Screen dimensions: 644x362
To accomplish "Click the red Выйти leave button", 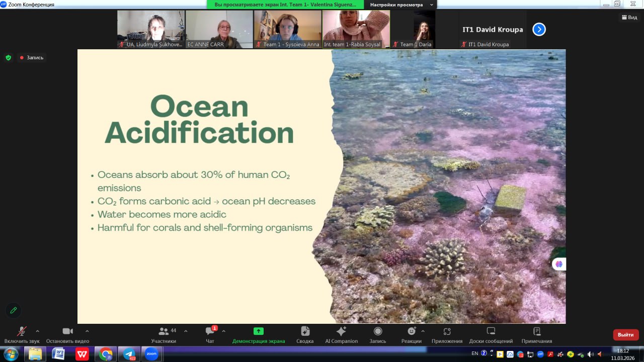I will (625, 335).
